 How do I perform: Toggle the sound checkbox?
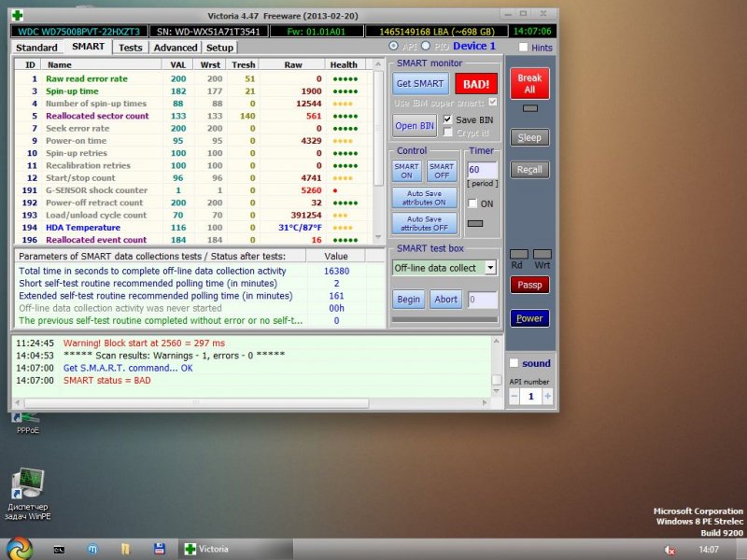click(514, 363)
